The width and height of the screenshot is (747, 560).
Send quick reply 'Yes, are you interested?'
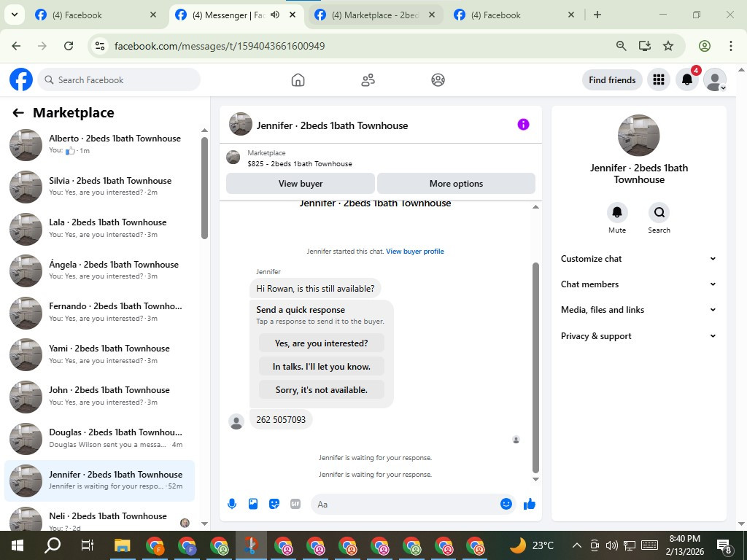(322, 343)
